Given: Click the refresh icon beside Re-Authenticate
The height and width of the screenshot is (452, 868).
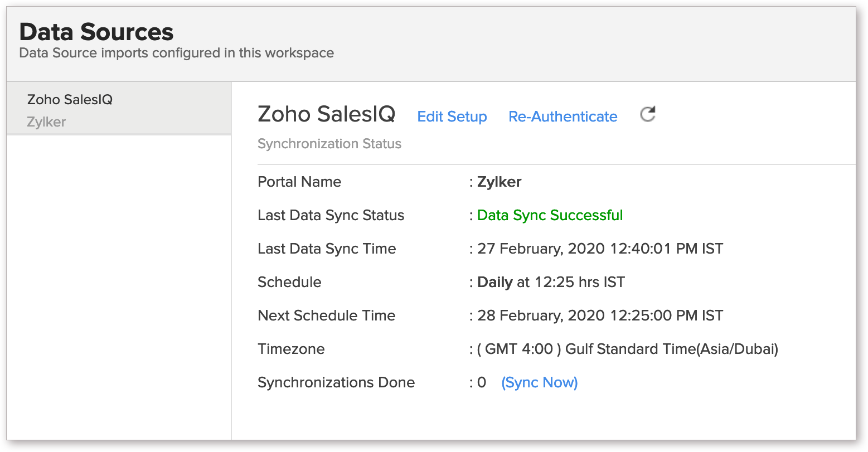Looking at the screenshot, I should [x=647, y=115].
